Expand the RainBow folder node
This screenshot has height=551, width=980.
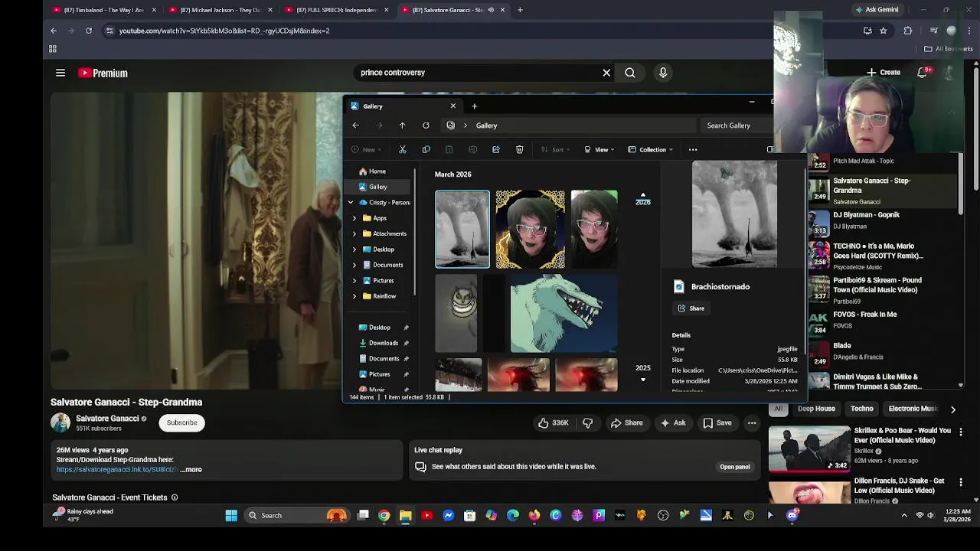point(354,296)
